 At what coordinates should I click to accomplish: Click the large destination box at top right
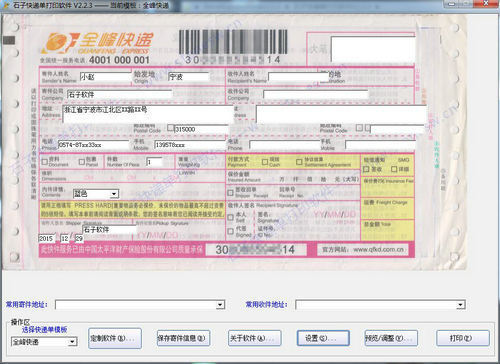click(373, 49)
